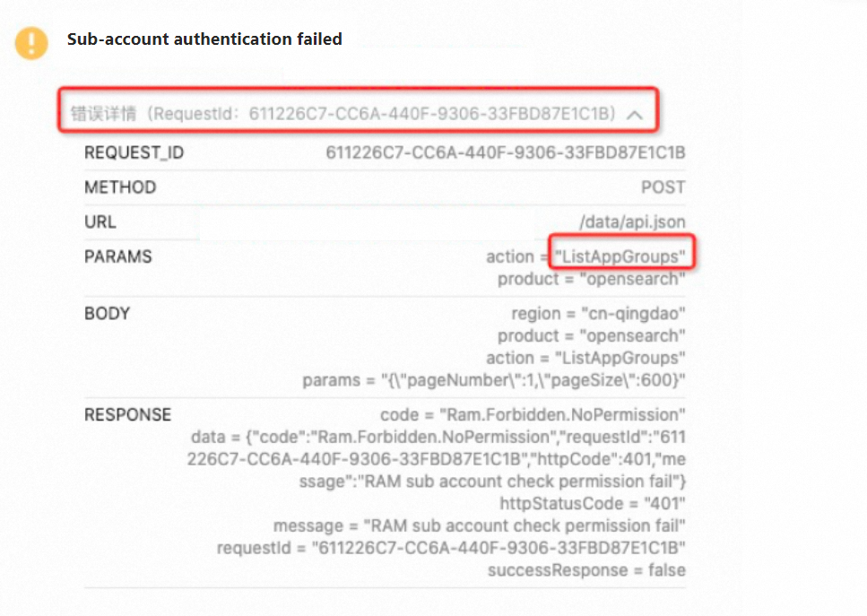867x616 pixels.
Task: Click the METHOD label
Action: pos(120,187)
